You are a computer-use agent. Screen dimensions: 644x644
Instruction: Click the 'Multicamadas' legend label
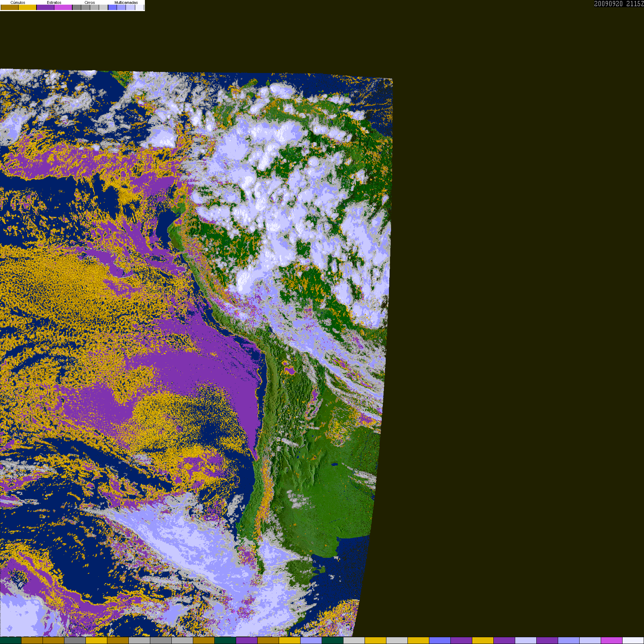coord(126,3)
